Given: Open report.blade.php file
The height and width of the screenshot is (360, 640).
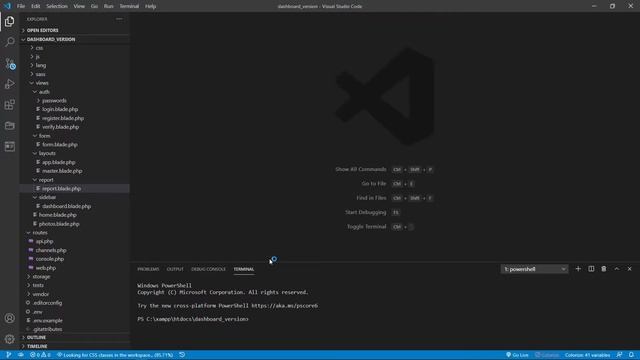Looking at the screenshot, I should [x=61, y=189].
